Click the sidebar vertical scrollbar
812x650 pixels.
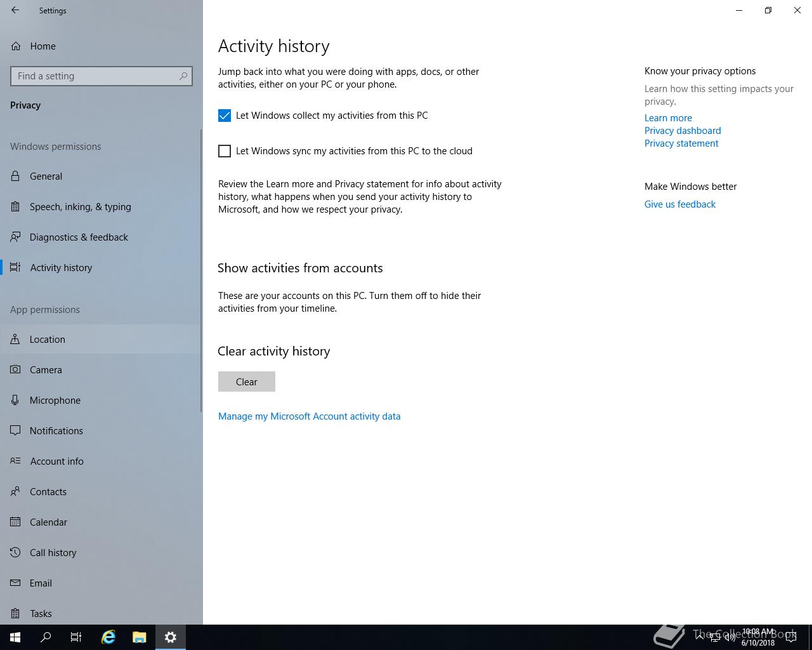click(201, 270)
